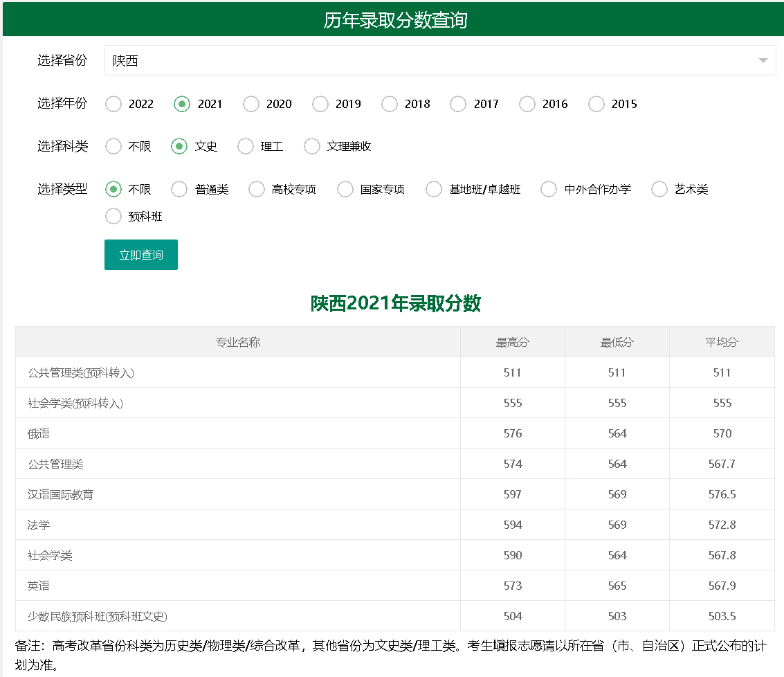
Task: Click lowest score 565 for 英语
Action: click(x=617, y=586)
